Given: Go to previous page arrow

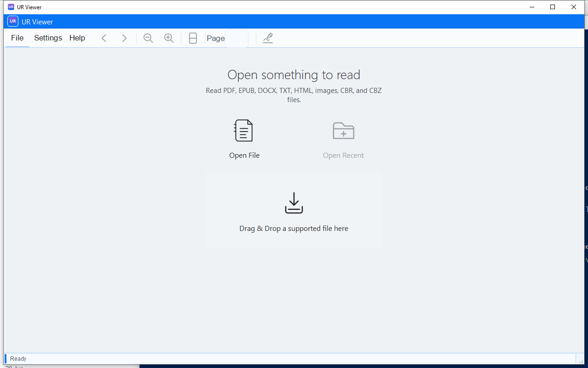Looking at the screenshot, I should pos(104,38).
